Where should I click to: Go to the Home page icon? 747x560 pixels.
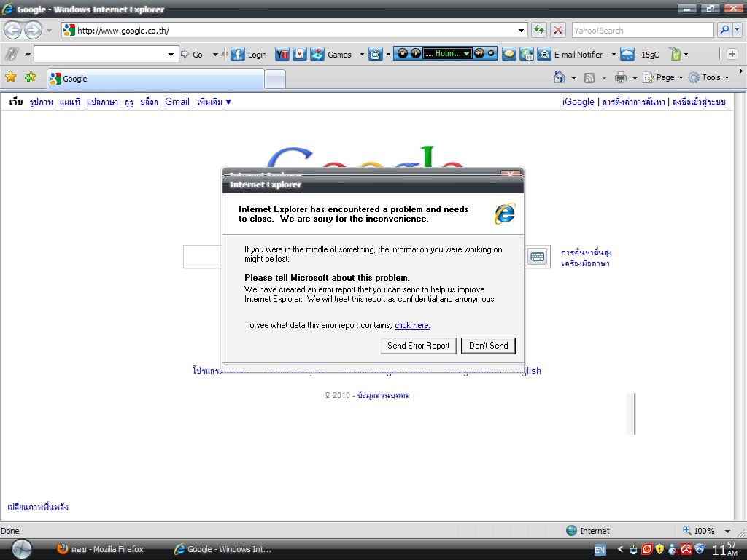coord(560,77)
